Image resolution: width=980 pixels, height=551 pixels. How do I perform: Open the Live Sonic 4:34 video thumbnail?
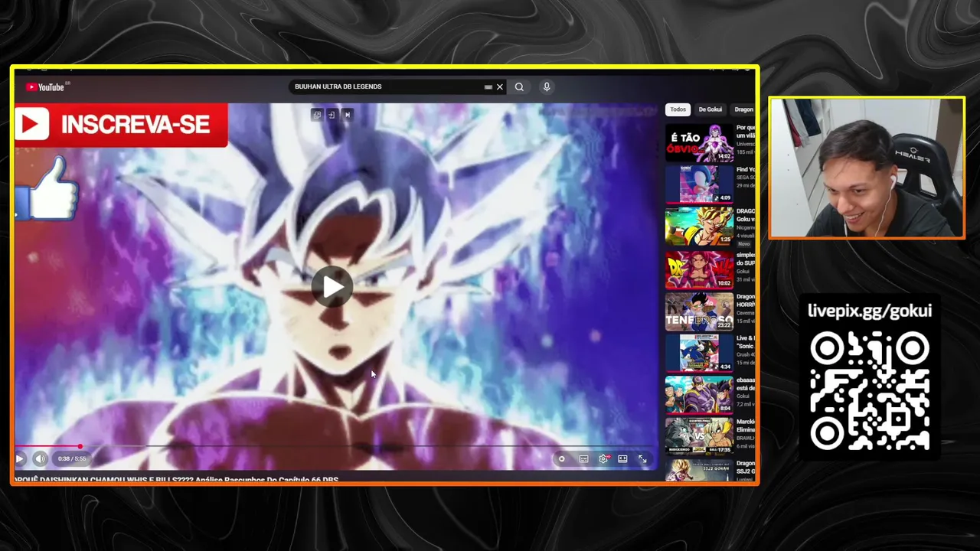point(699,353)
